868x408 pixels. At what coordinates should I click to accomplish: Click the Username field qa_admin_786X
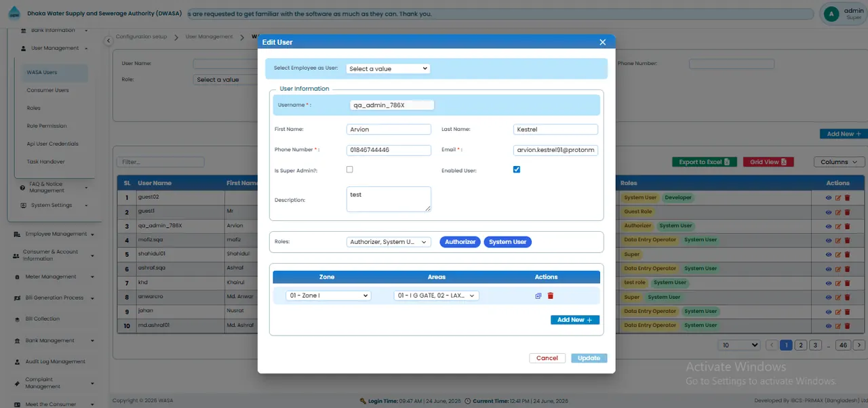pos(391,105)
